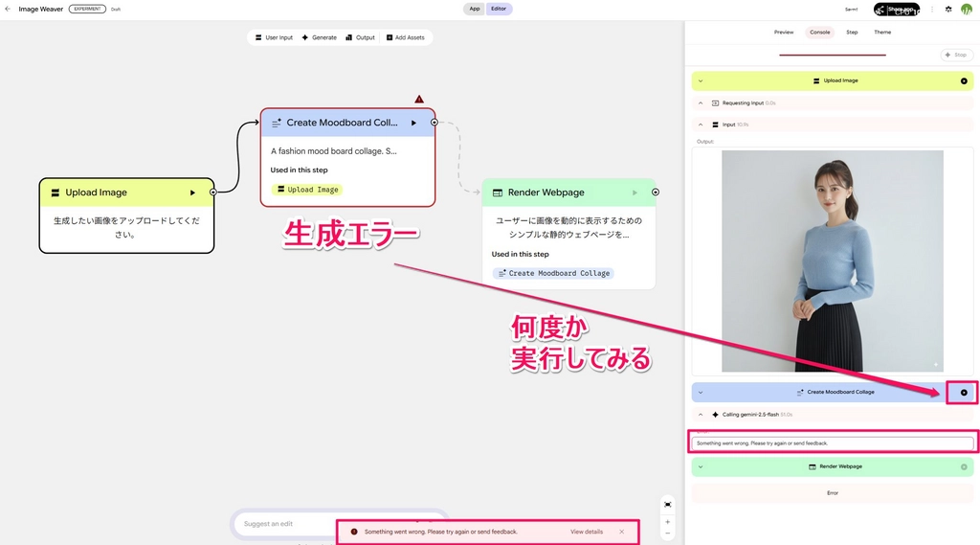Click the Suggest an edit input field
Screen dimensions: 980x545
tap(287, 524)
